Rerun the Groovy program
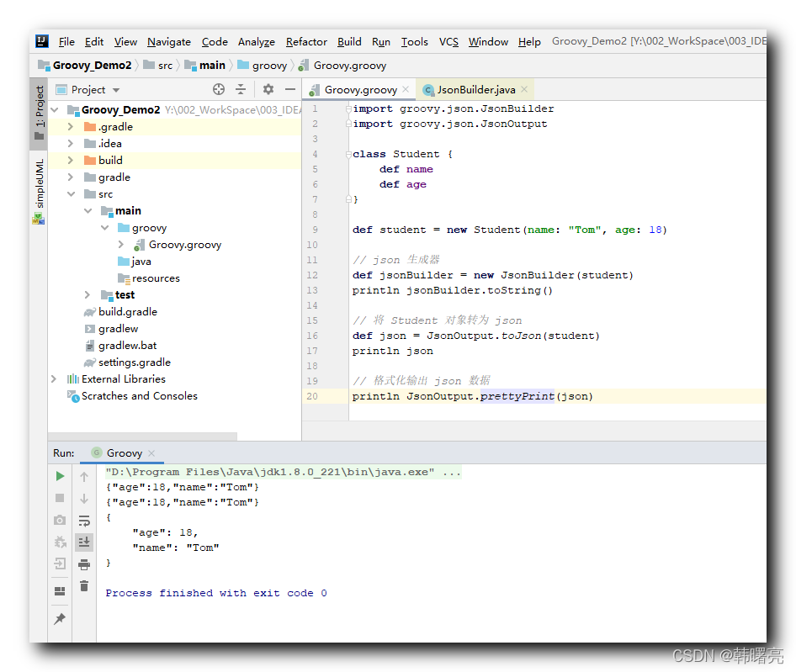Screen dimensions: 796x672 (59, 476)
